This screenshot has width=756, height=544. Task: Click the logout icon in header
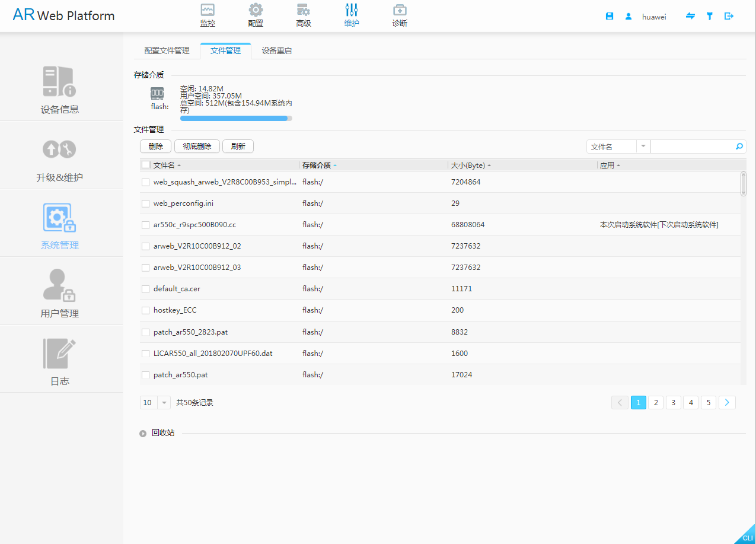[729, 17]
